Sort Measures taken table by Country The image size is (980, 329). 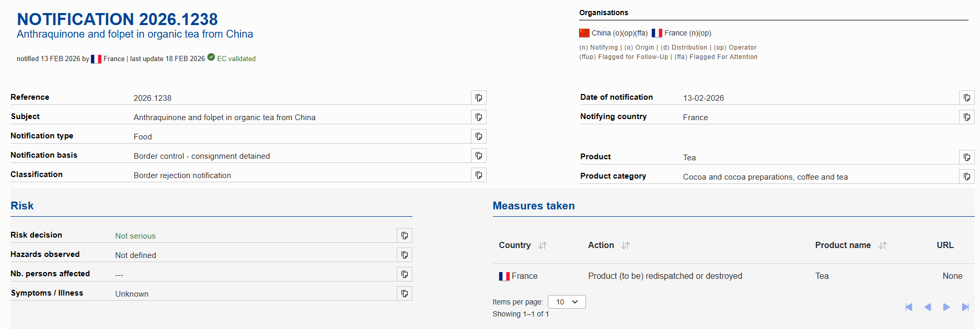click(543, 245)
